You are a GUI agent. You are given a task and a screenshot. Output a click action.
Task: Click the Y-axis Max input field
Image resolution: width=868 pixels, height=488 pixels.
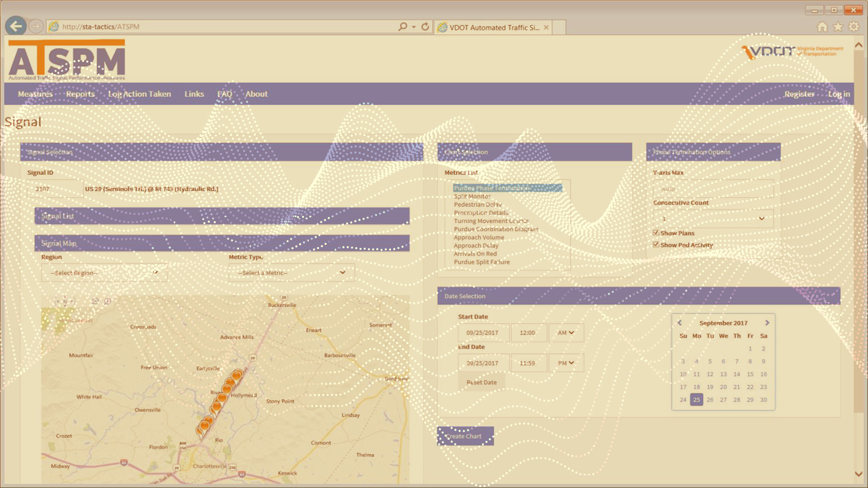[713, 189]
